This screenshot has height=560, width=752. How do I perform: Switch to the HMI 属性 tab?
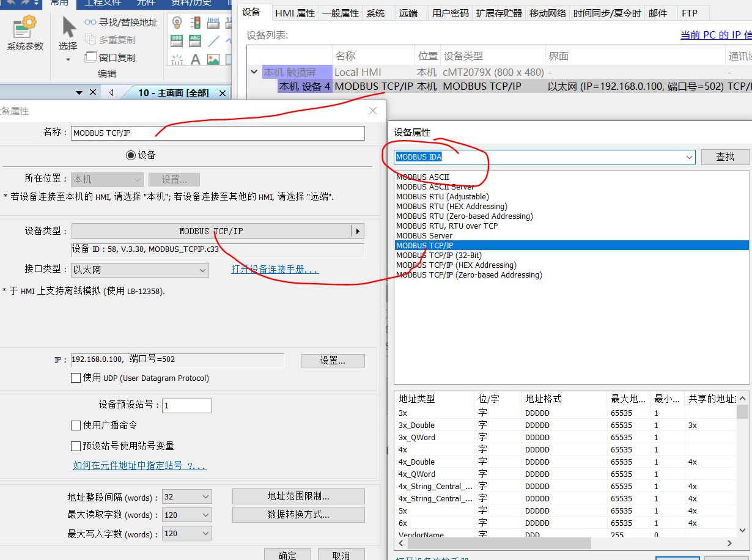(294, 13)
